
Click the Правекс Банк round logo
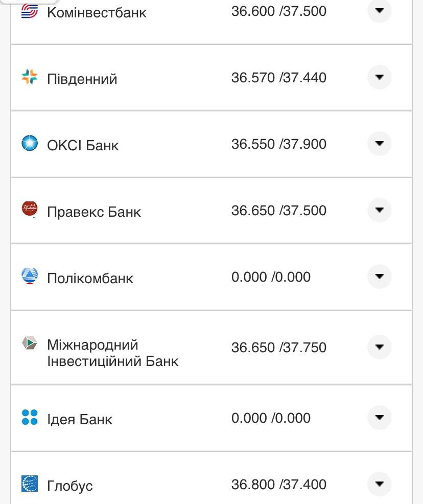29,209
